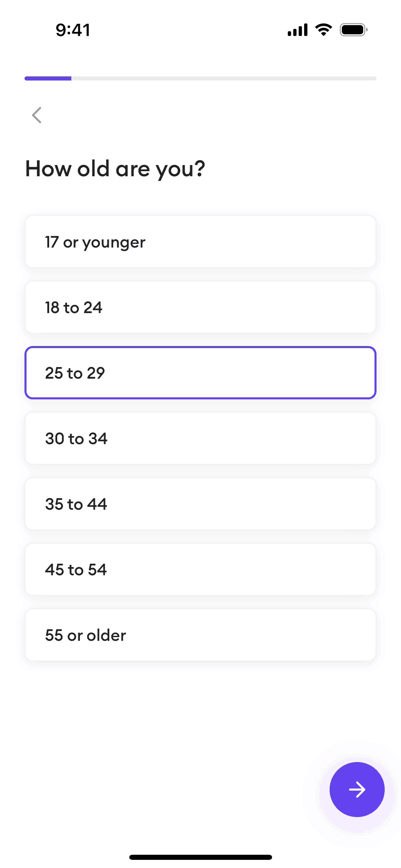
Task: Tap the back chevron icon
Action: click(x=37, y=115)
